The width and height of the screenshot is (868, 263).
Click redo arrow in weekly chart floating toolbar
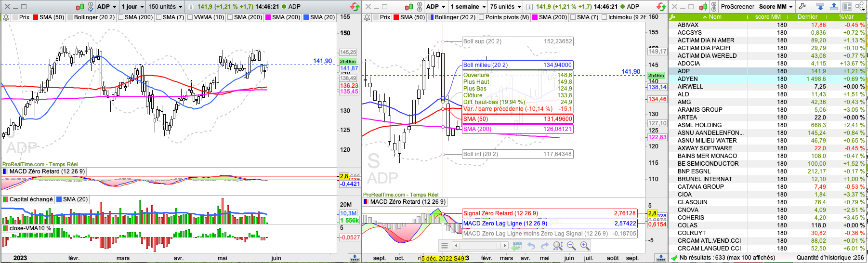[544, 246]
